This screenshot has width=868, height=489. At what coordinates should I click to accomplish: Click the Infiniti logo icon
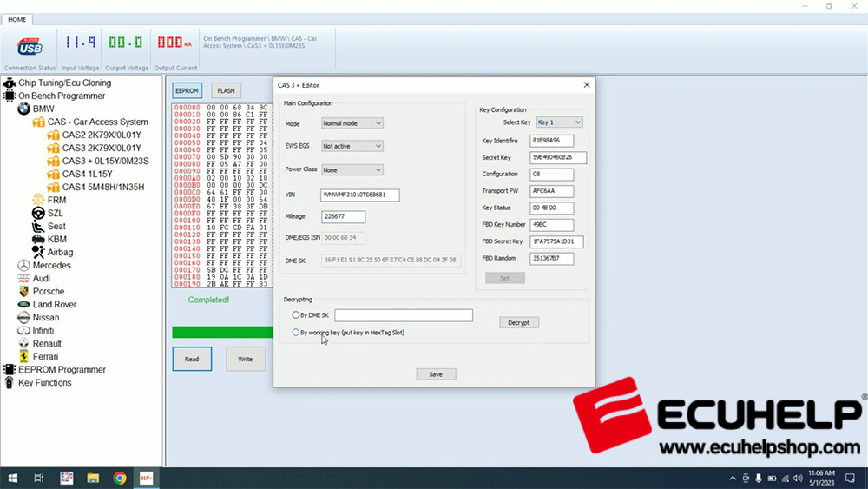tap(23, 331)
